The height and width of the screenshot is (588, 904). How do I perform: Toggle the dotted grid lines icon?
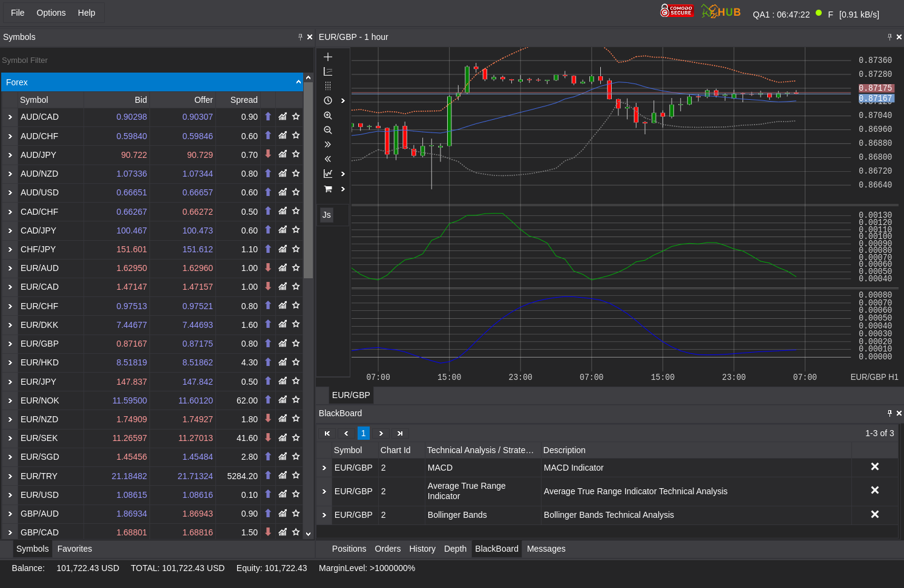[x=328, y=86]
